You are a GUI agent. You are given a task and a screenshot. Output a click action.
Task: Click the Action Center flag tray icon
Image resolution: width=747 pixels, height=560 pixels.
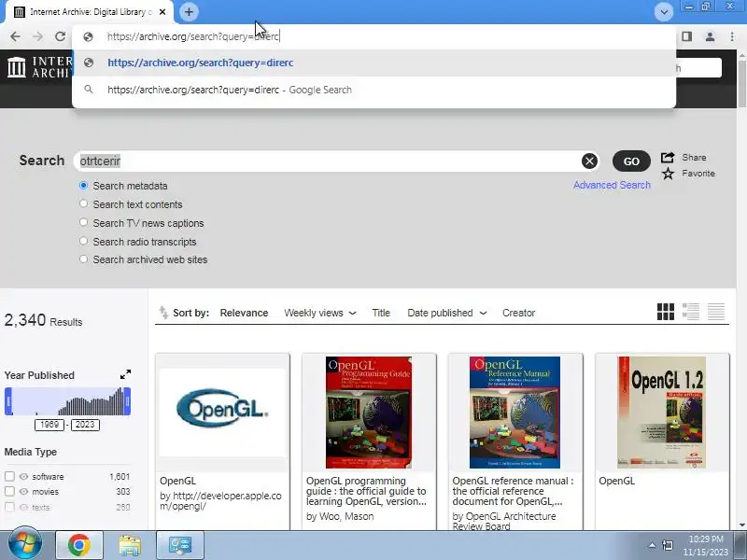point(668,545)
